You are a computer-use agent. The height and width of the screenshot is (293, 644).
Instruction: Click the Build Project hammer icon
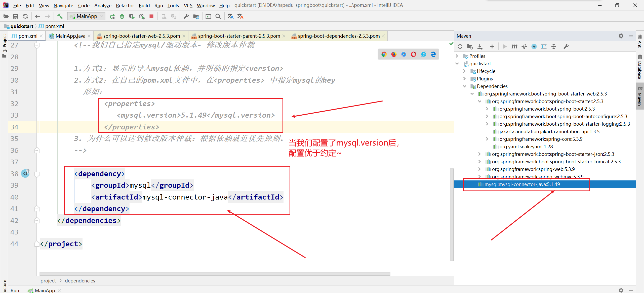click(x=60, y=16)
